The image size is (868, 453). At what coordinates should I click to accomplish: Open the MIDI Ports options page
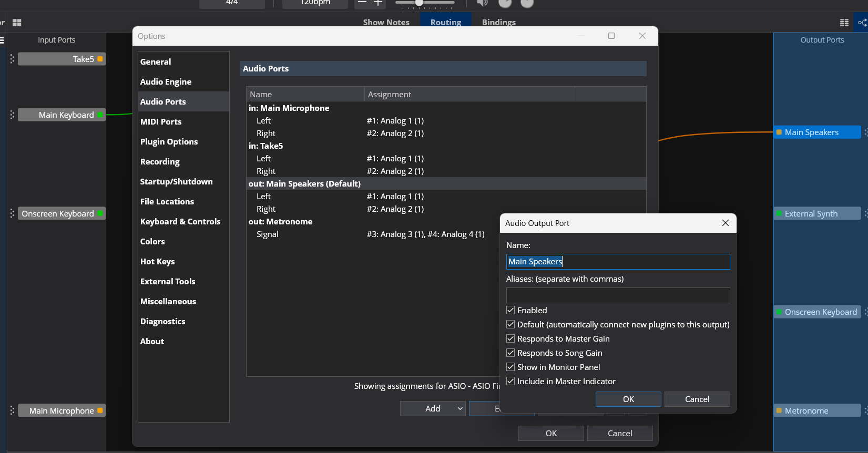[161, 121]
